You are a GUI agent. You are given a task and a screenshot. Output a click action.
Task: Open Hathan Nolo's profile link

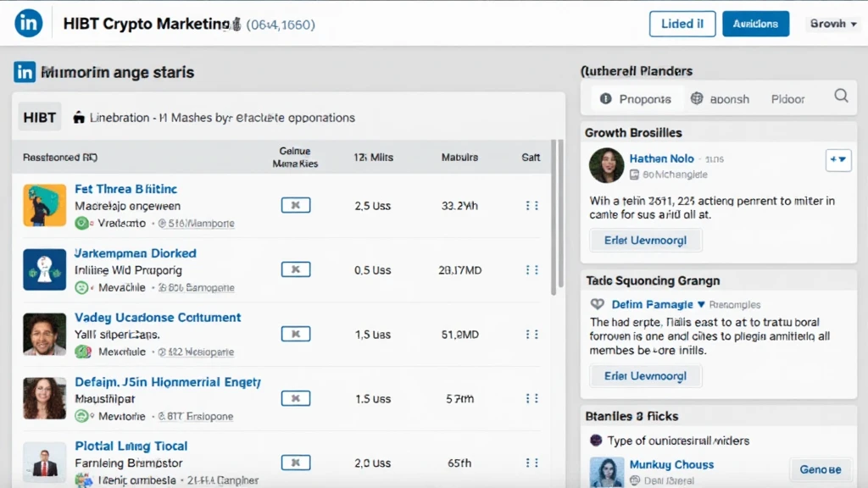point(662,158)
